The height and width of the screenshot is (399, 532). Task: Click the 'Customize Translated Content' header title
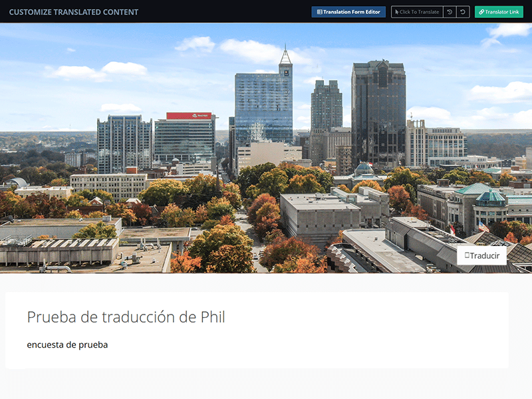(x=74, y=12)
